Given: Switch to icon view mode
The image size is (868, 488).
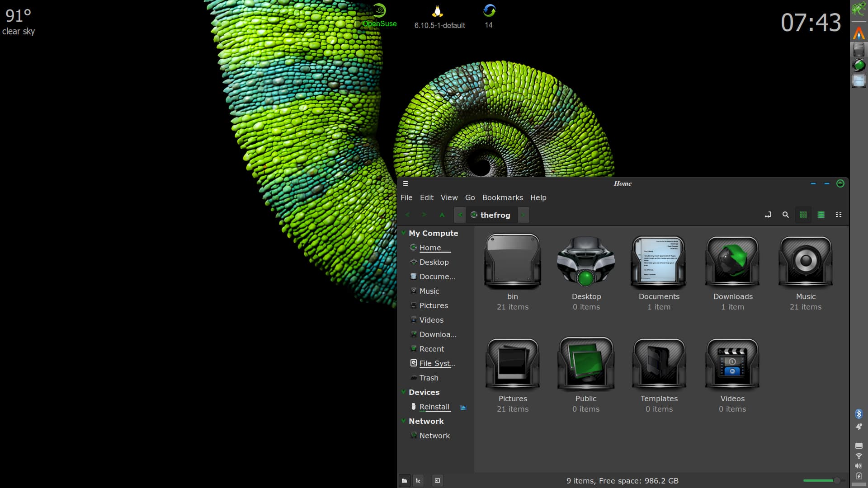Looking at the screenshot, I should (803, 215).
